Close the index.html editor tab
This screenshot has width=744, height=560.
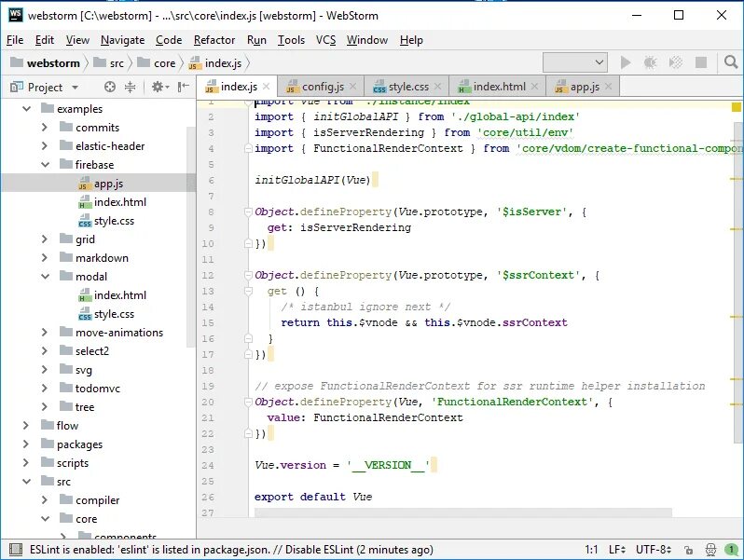click(x=535, y=87)
